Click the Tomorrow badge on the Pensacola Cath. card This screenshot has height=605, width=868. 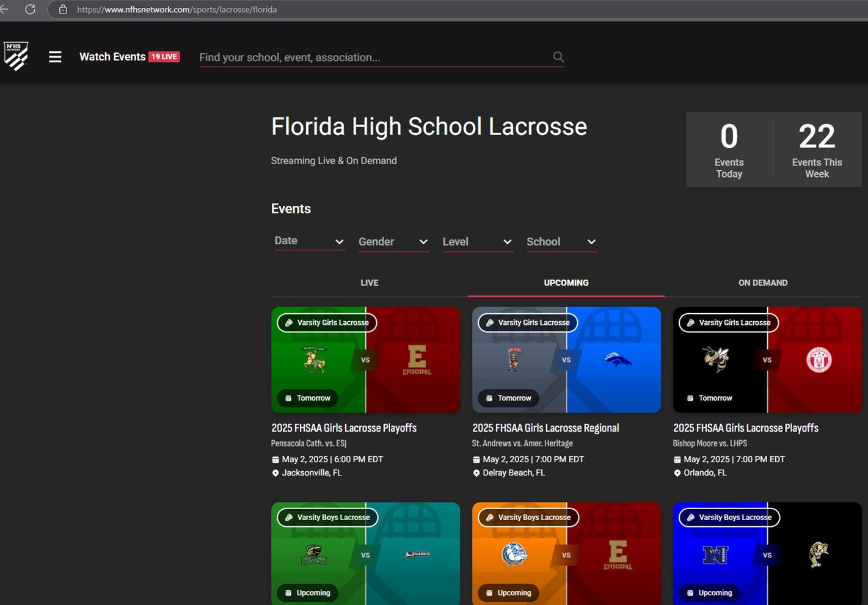pyautogui.click(x=307, y=398)
